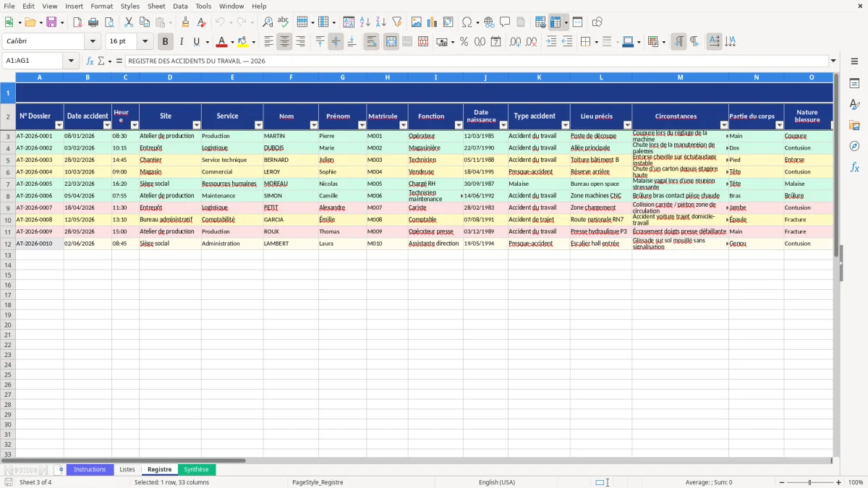Screen dimensions: 868x488
Task: Open the Service column filter dropdown
Action: click(259, 125)
